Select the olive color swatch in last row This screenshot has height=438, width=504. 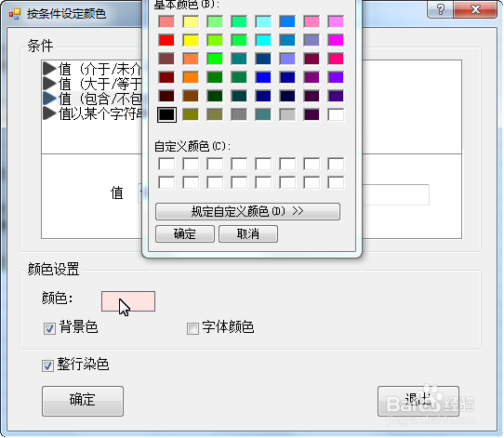191,114
